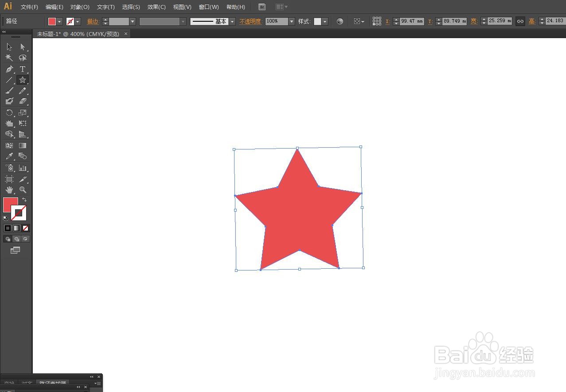
Task: Select the Blob Brush tool
Action: pos(9,102)
